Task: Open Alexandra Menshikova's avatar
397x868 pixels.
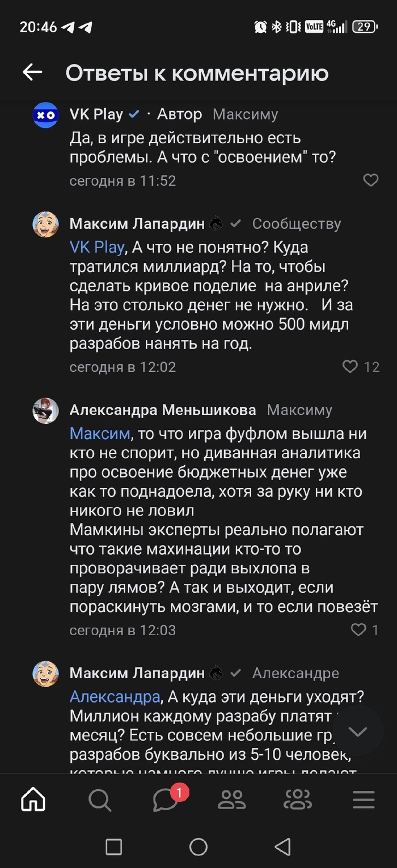Action: 45,410
